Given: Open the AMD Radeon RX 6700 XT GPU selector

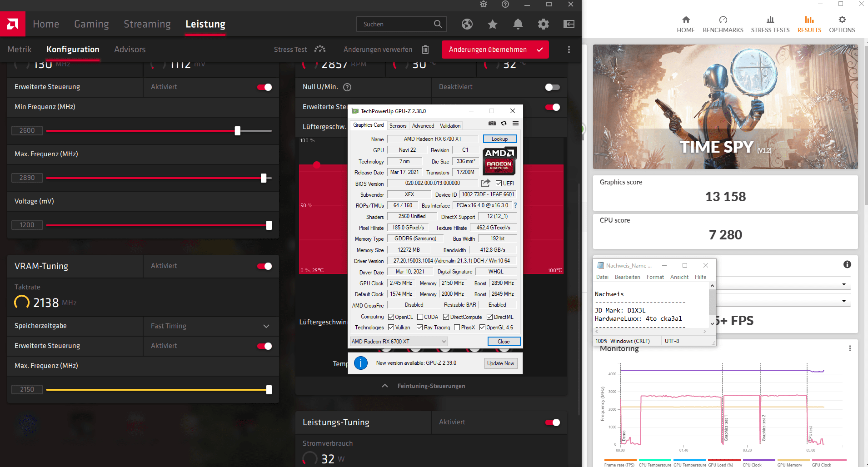Looking at the screenshot, I should tap(399, 342).
